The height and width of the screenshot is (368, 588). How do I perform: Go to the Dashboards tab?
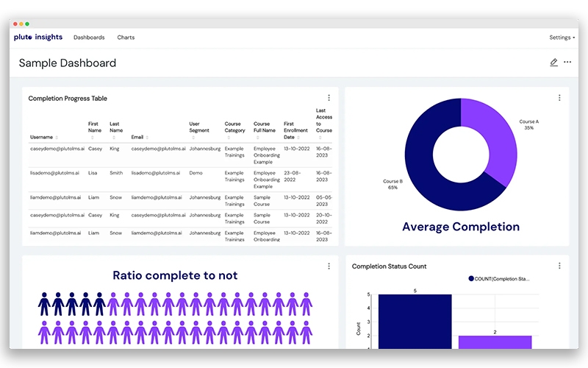pyautogui.click(x=89, y=38)
